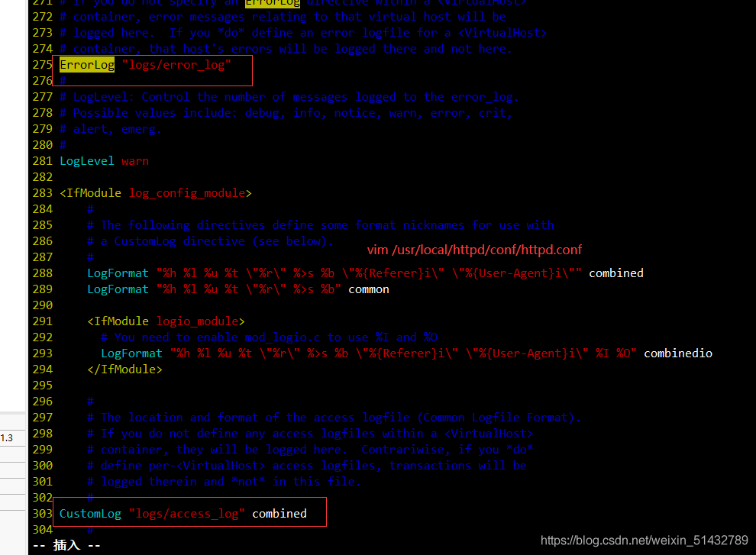Image resolution: width=756 pixels, height=555 pixels.
Task: Click the LogFormat keyword on line 289
Action: click(118, 289)
